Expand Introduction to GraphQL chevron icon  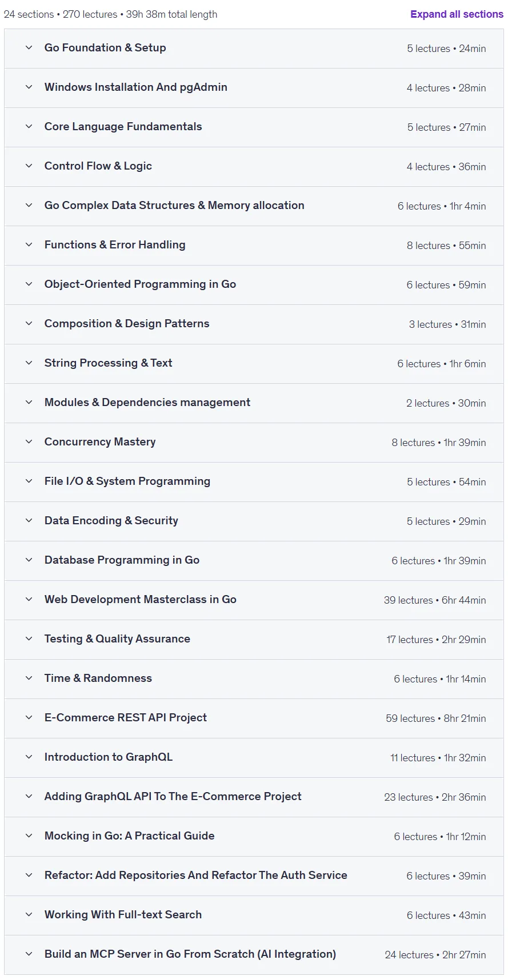29,757
